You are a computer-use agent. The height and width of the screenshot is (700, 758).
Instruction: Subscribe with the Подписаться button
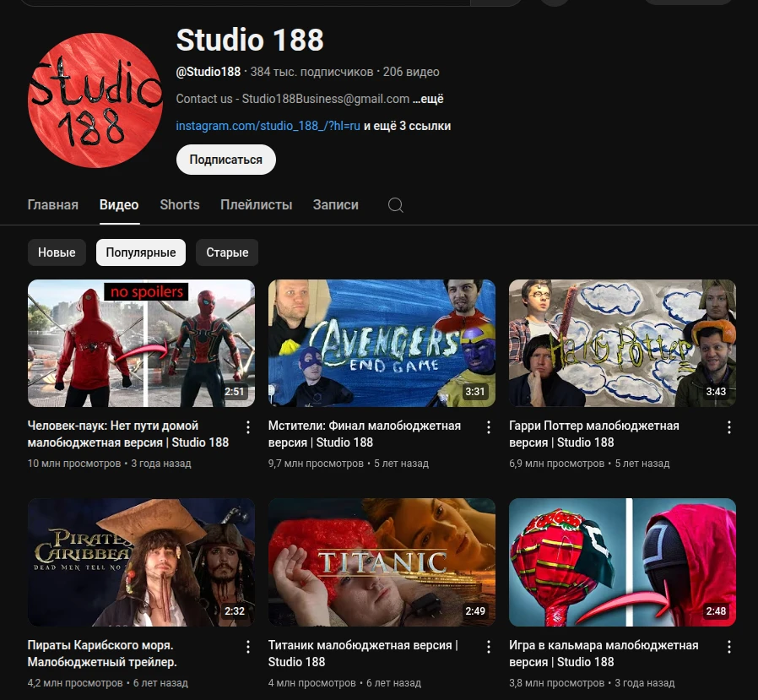[225, 160]
